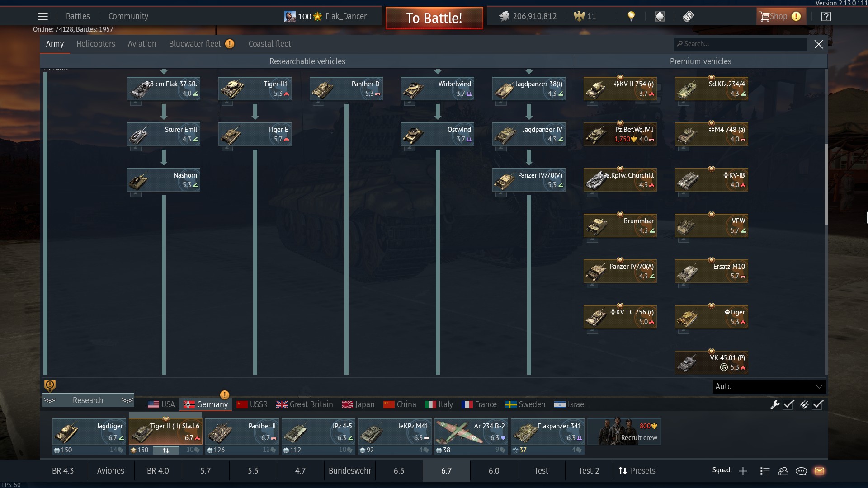
Task: Open the inventory items icon
Action: 688,17
